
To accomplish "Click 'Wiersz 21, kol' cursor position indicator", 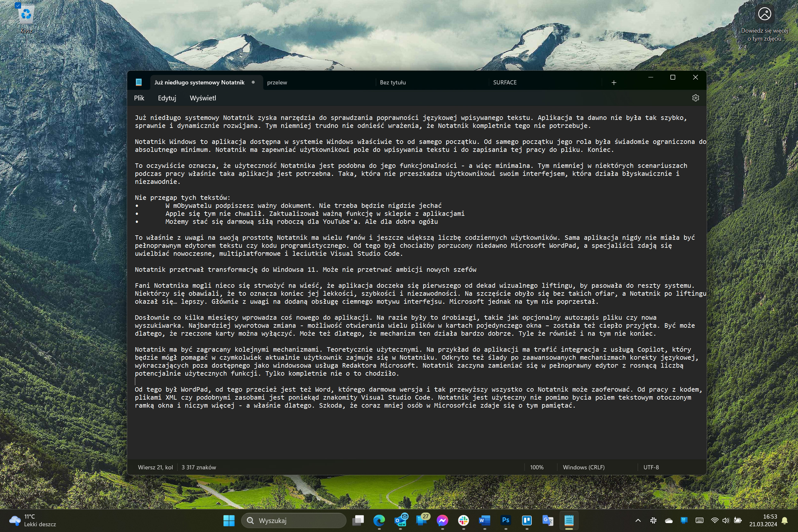I will pos(155,467).
